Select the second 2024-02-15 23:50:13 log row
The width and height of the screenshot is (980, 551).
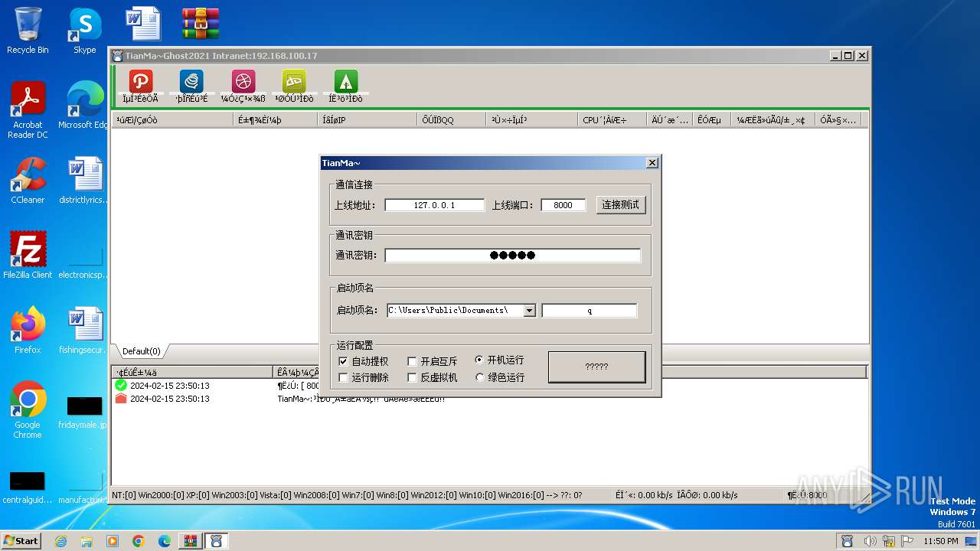(490, 399)
